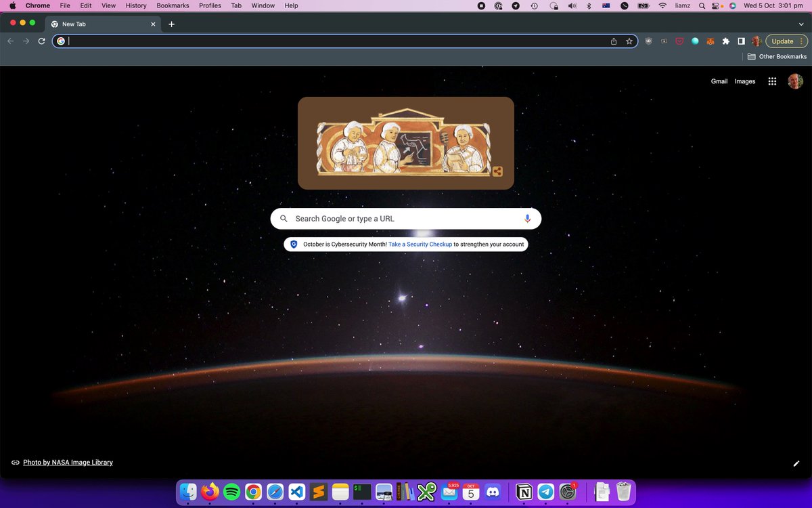Viewport: 812px width, 508px height.
Task: Click the share page icon in address bar
Action: click(614, 41)
